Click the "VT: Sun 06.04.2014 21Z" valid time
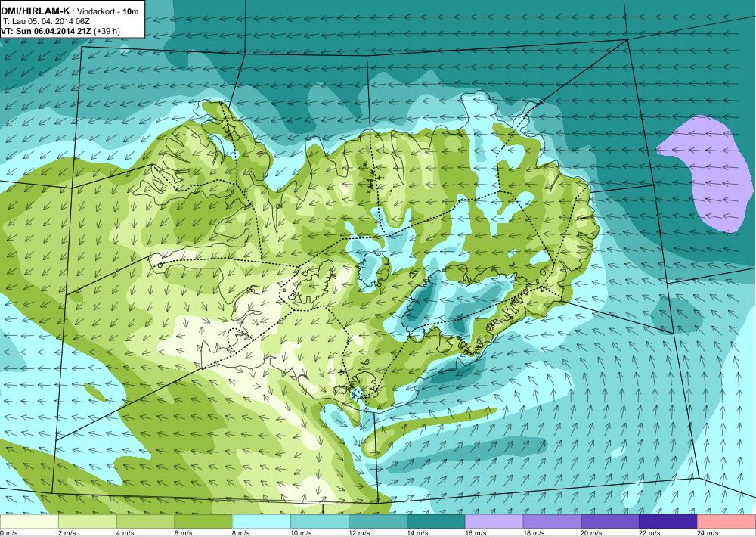Viewport: 756px width, 537px height. tap(46, 31)
